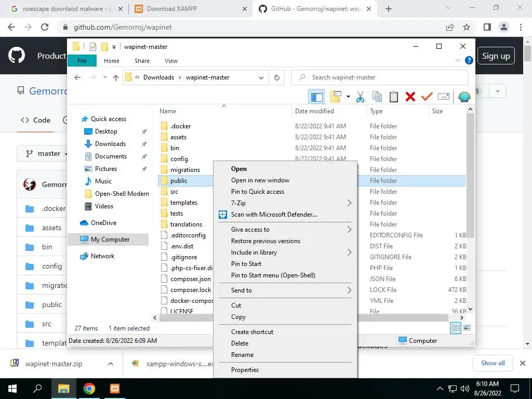Click the vertical file list scrollbar
Screen dimensions: 532x399
470,175
